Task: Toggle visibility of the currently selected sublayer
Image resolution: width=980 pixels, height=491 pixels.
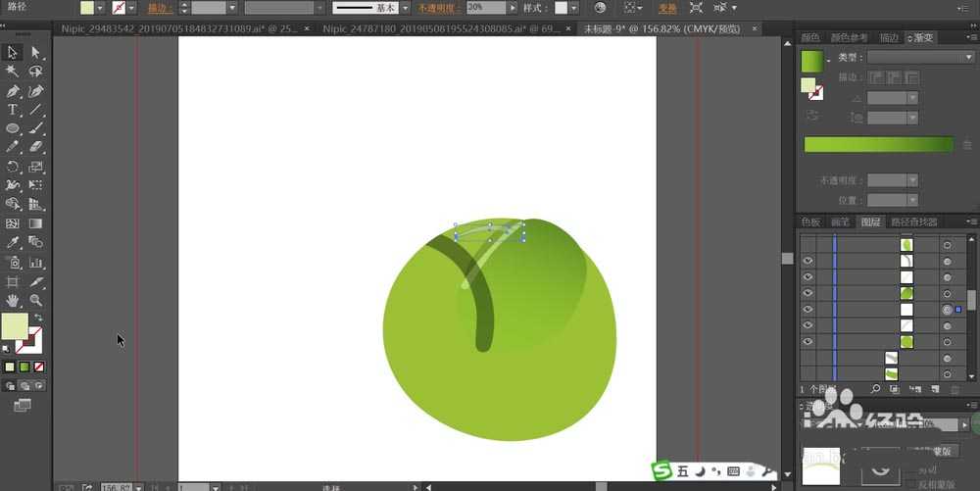Action: pos(808,309)
